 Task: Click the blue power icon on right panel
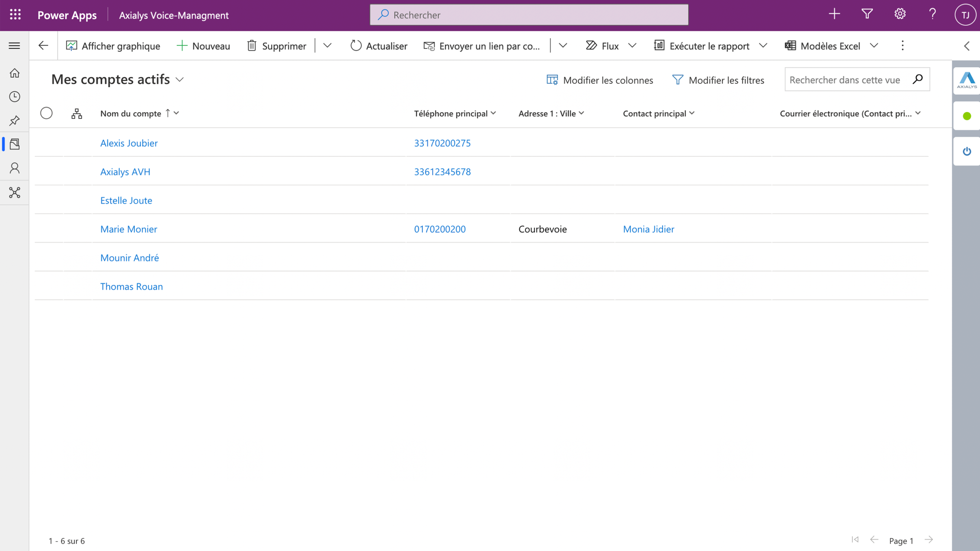pos(967,151)
